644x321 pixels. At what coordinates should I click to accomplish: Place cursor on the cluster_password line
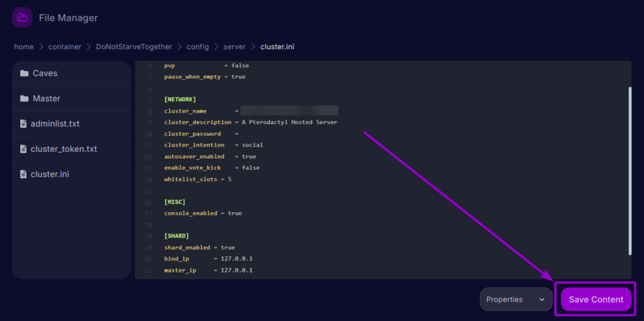tap(192, 133)
